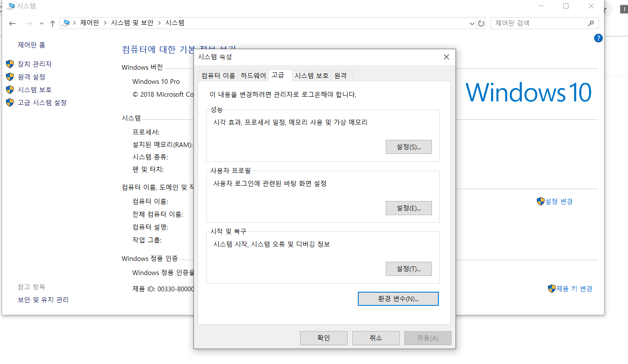Open user profile 설정(E)... button

tap(408, 208)
